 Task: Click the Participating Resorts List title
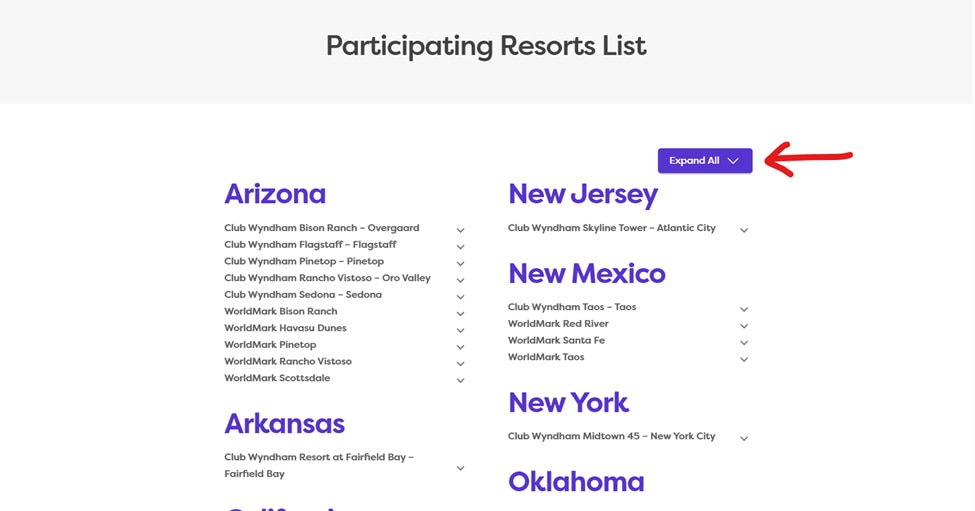pos(486,46)
